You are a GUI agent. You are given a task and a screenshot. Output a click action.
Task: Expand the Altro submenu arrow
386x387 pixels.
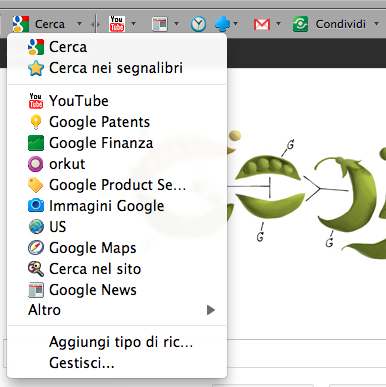pos(211,310)
